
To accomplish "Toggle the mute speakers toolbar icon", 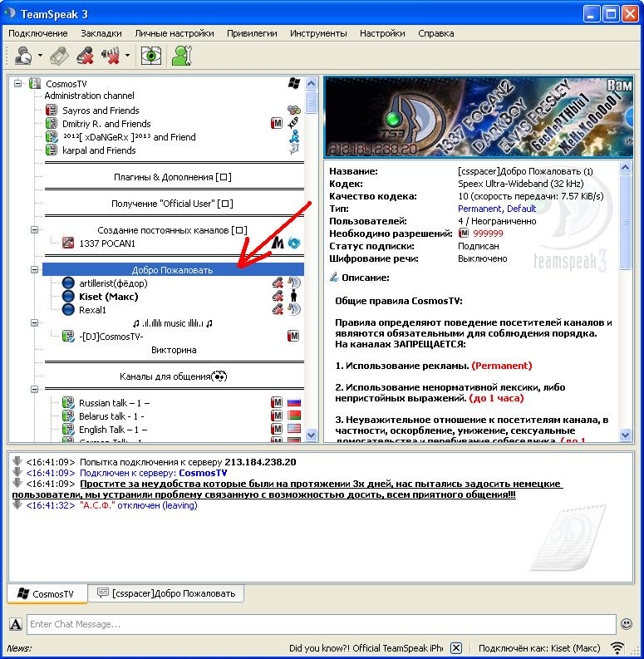I will pyautogui.click(x=111, y=56).
